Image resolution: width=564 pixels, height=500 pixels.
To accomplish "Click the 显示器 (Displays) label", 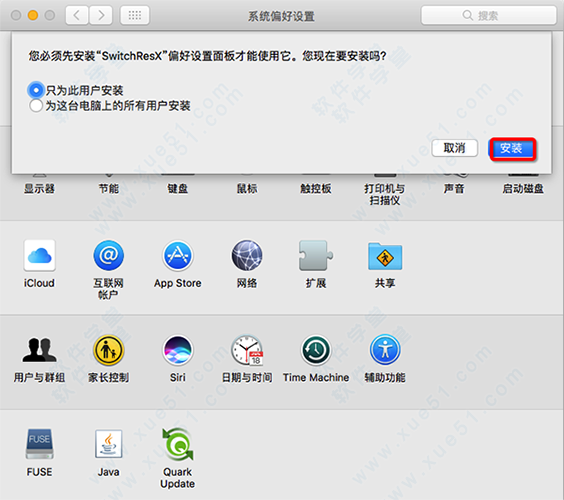I will click(39, 188).
